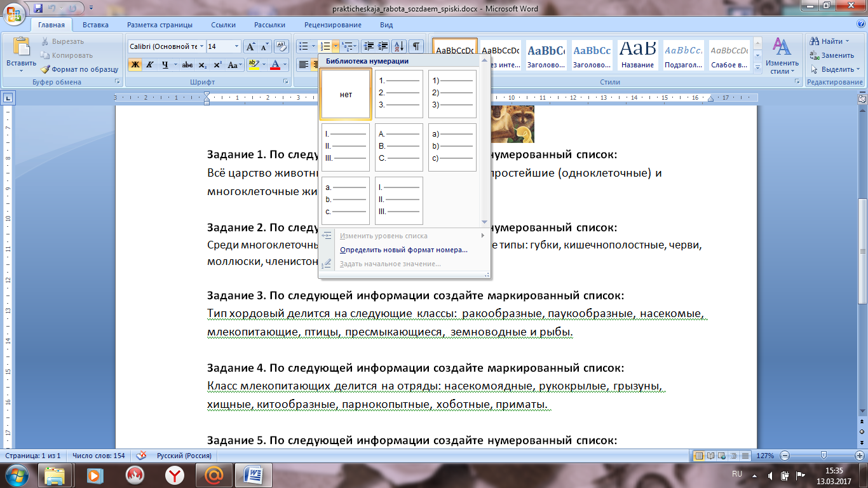Image resolution: width=868 pixels, height=488 pixels.
Task: Open bullets library dropdown arrow
Action: (313, 46)
